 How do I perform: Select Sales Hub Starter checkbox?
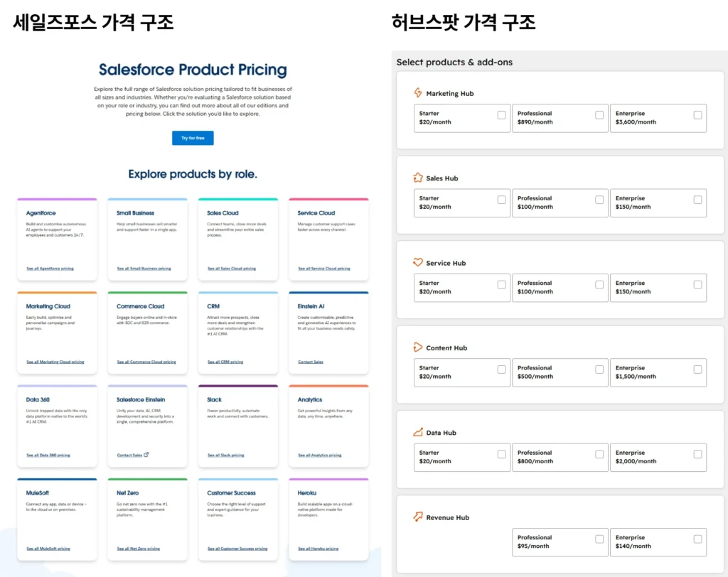click(501, 200)
